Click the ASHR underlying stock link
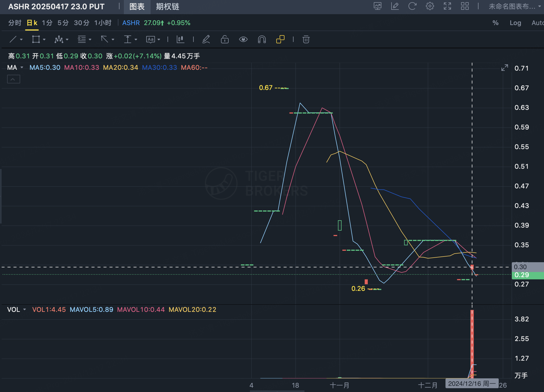 pyautogui.click(x=131, y=23)
